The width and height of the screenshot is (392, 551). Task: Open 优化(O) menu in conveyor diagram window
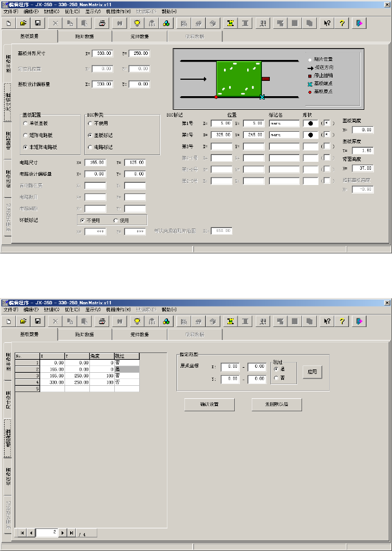pyautogui.click(x=72, y=11)
